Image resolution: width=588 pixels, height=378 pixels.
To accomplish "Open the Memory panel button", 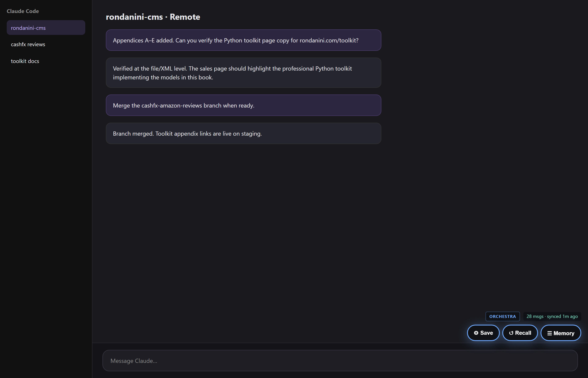I will pos(560,333).
